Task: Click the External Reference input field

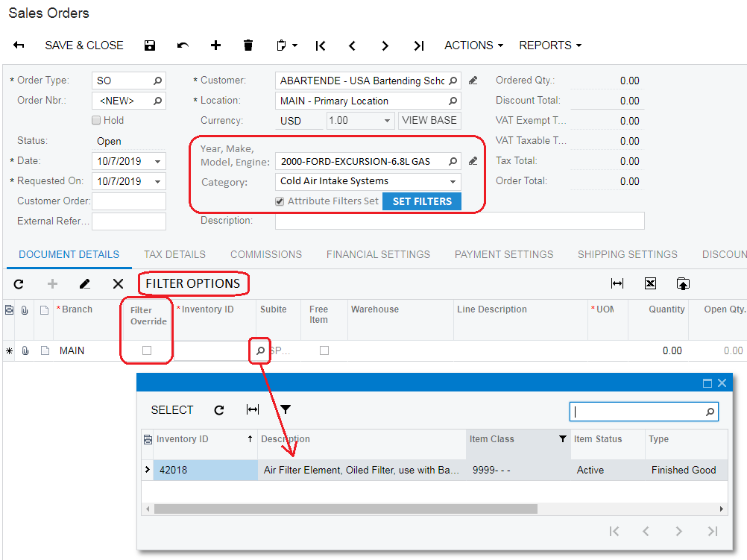Action: [129, 221]
